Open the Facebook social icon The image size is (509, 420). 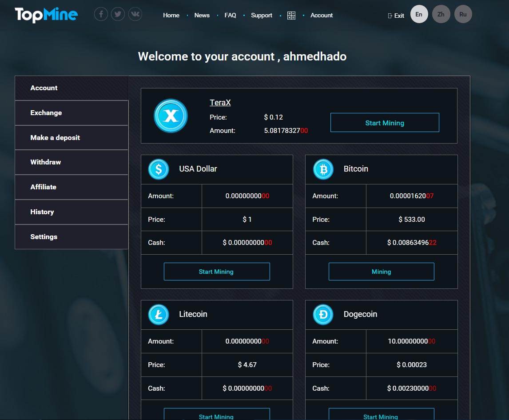(x=101, y=14)
